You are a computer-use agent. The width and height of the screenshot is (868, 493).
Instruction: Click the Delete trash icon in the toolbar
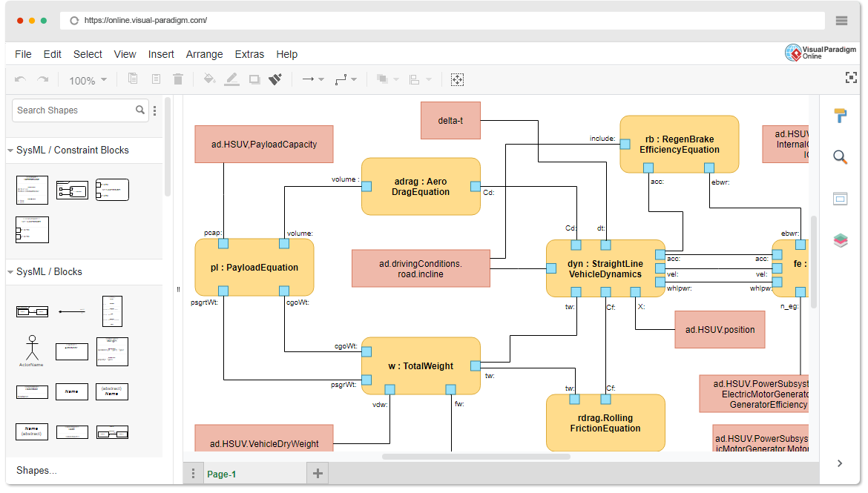pos(178,79)
